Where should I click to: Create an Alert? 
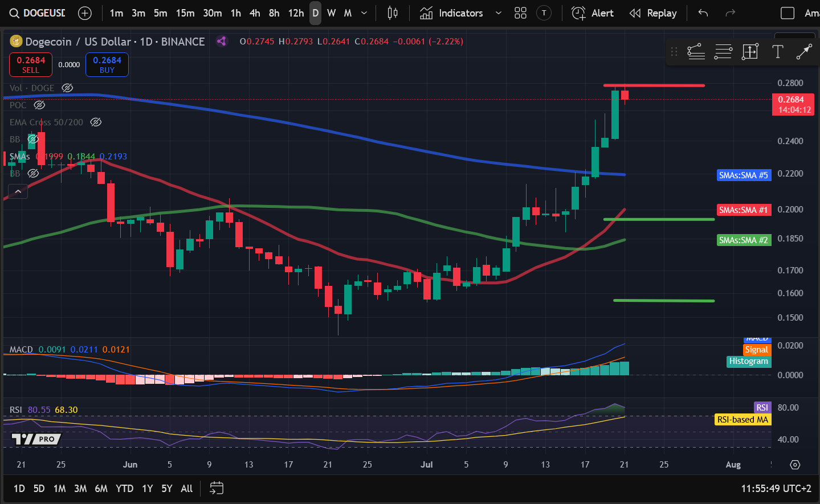tap(593, 13)
